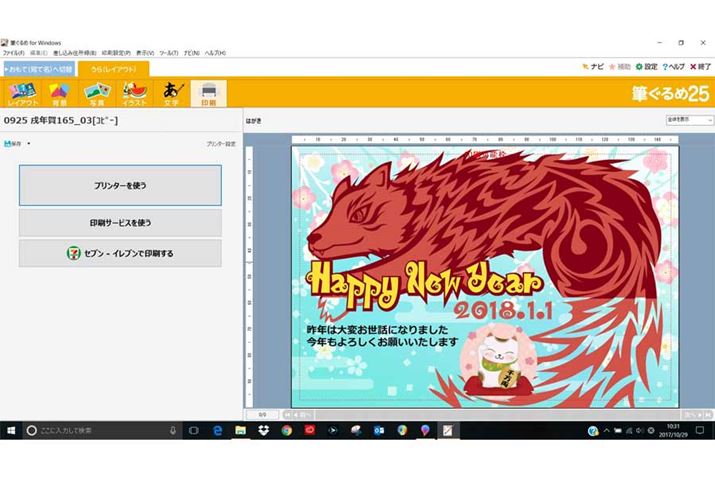This screenshot has height=477, width=715.
Task: Click 印刷サービスを使う button
Action: 120,223
